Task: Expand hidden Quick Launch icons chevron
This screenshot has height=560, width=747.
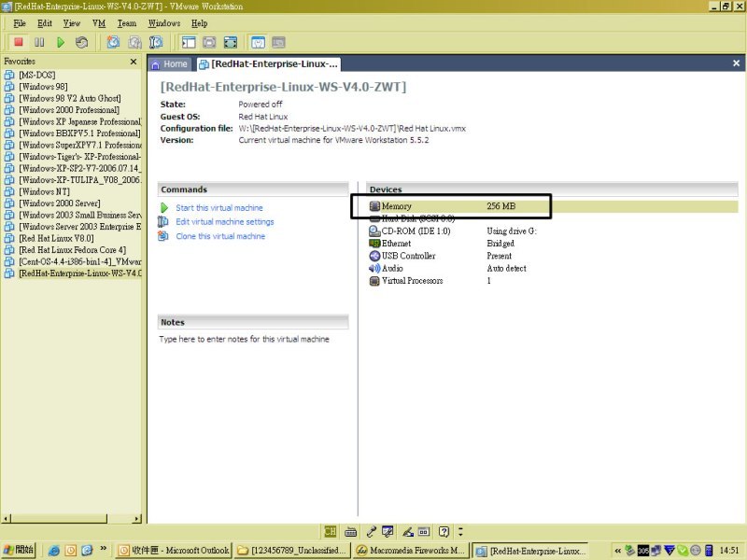Action: pyautogui.click(x=103, y=549)
